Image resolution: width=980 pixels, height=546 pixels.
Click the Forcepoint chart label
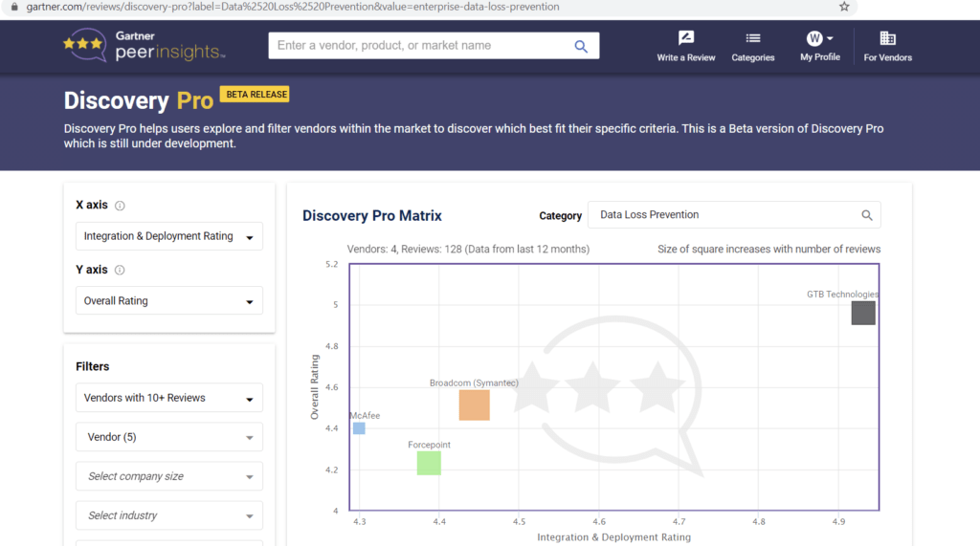point(429,445)
